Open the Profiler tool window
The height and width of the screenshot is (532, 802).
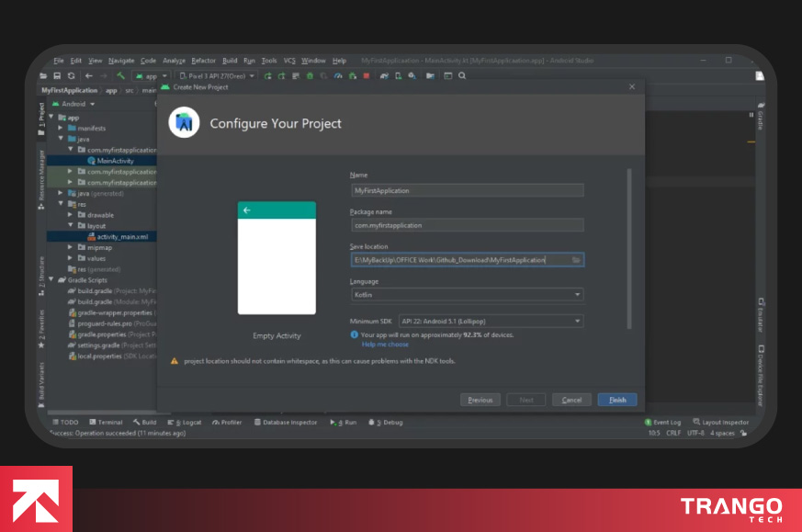(x=226, y=422)
